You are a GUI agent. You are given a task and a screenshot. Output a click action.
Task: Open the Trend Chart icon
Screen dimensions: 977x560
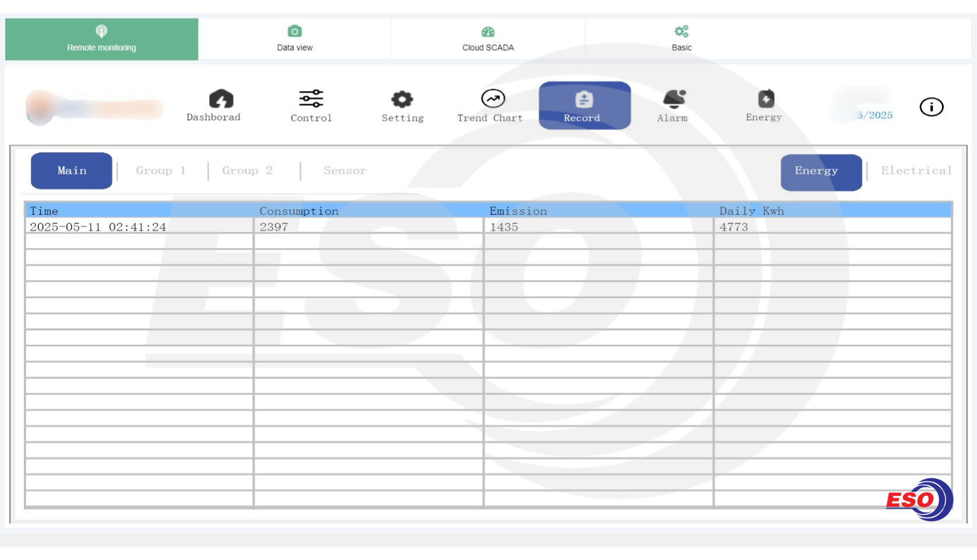coord(492,99)
